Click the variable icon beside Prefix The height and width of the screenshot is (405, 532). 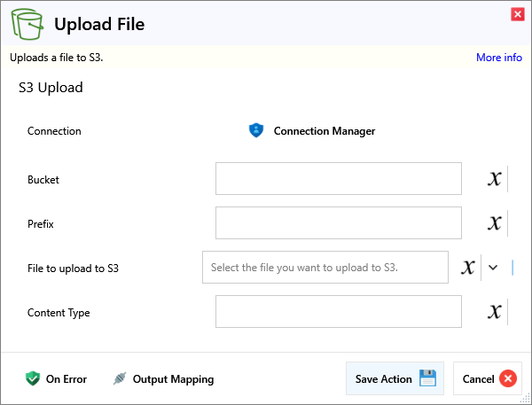click(x=495, y=223)
